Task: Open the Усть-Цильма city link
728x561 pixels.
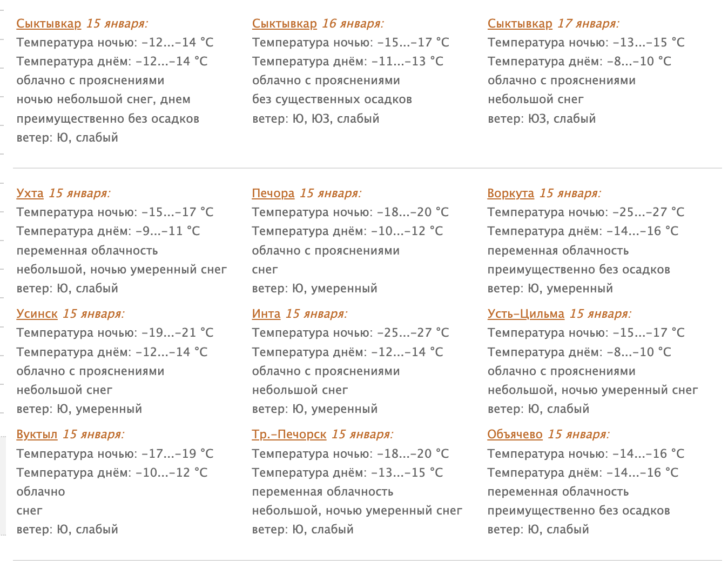Action: tap(525, 314)
